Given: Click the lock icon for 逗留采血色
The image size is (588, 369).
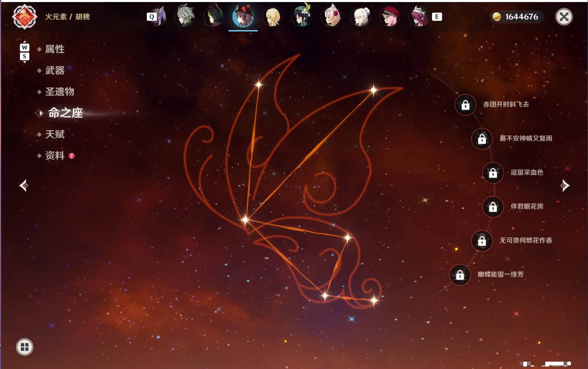Looking at the screenshot, I should coord(493,172).
